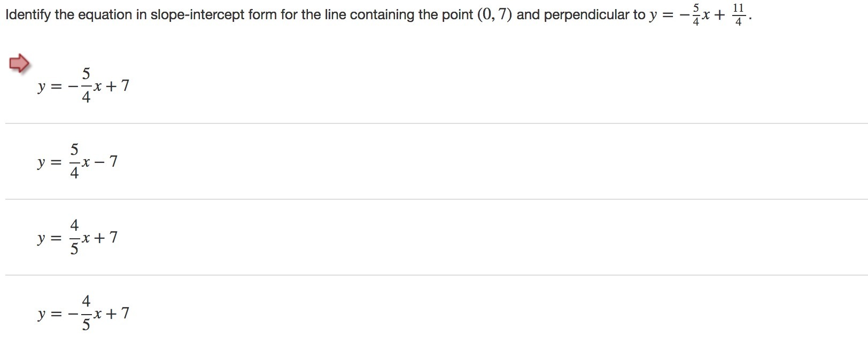Click the divider below the second answer

[x=437, y=199]
